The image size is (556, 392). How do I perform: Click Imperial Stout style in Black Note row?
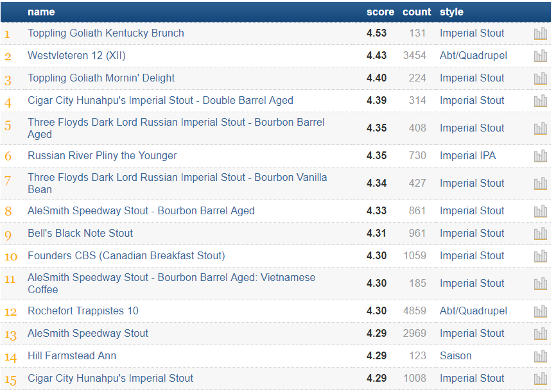click(472, 234)
